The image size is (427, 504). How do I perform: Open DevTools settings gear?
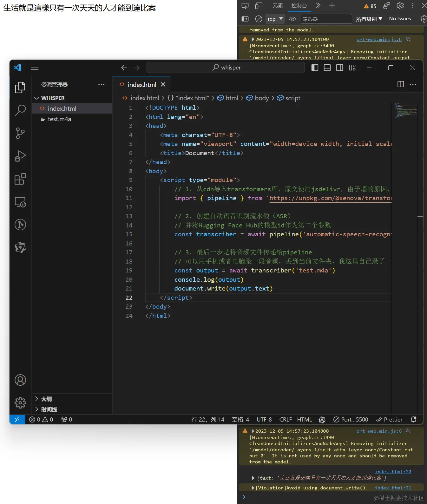[400, 6]
